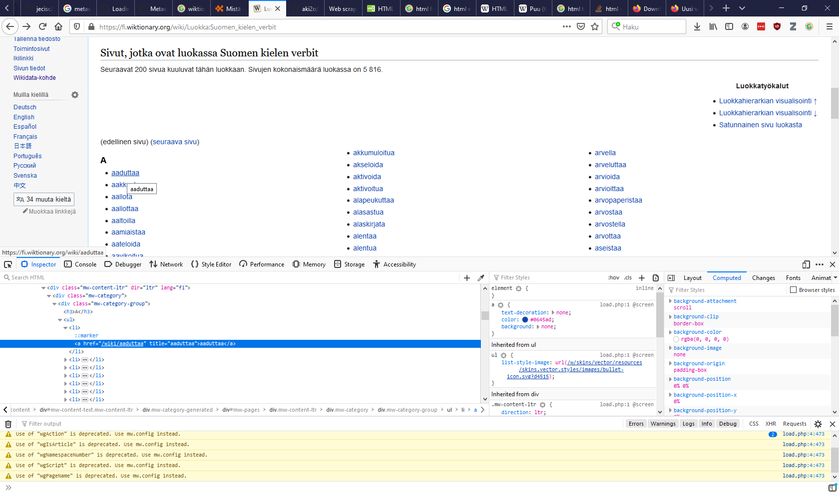Open language settings gear in sidebar

[75, 95]
